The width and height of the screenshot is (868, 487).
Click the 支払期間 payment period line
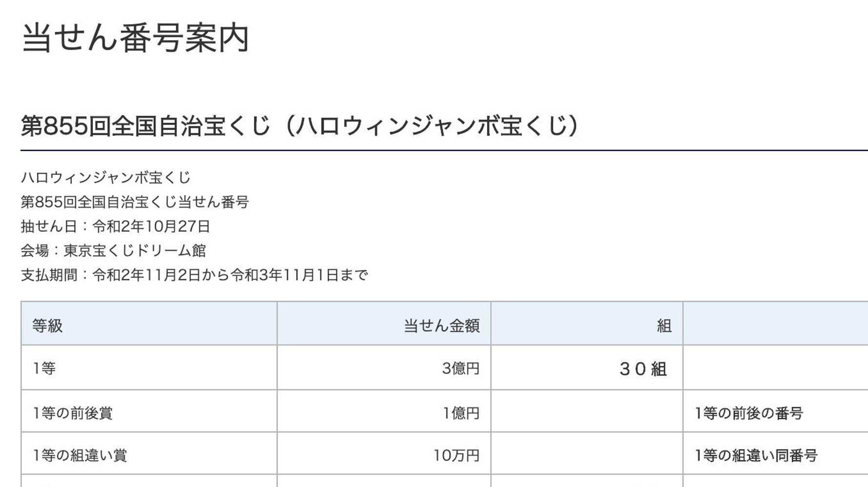point(194,275)
